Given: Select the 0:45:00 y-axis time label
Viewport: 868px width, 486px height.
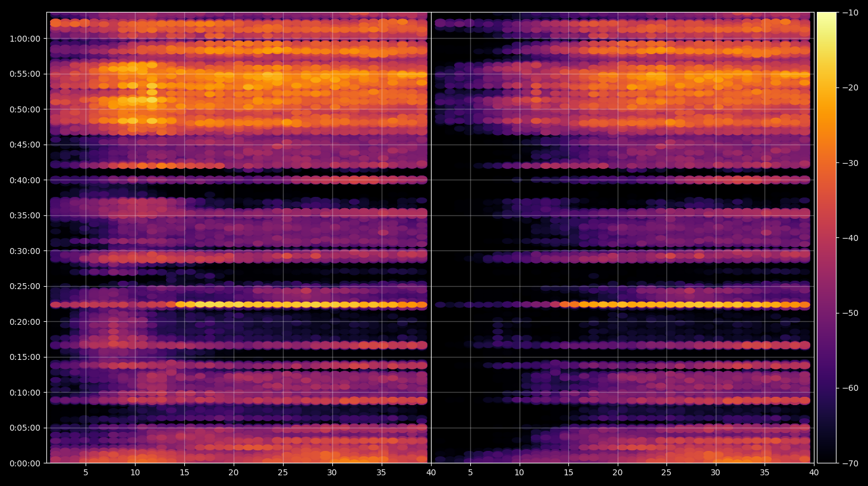Looking at the screenshot, I should tap(25, 145).
